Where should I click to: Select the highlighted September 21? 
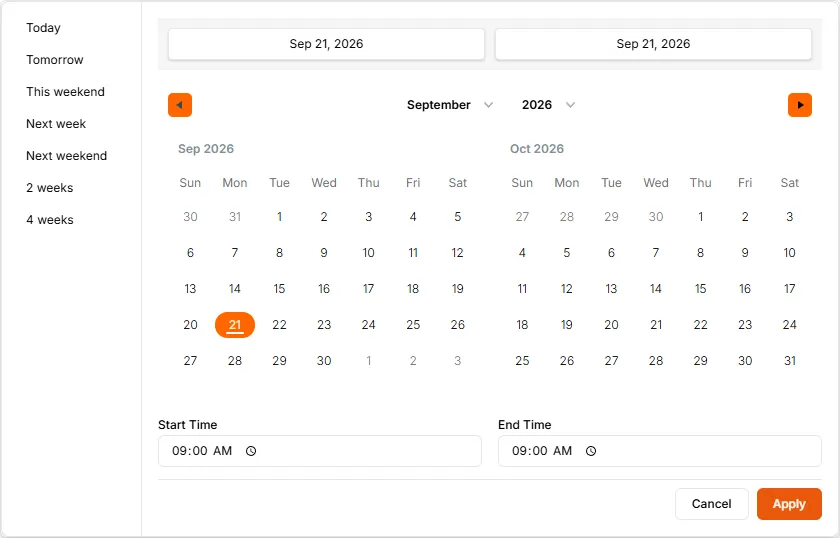pyautogui.click(x=235, y=325)
